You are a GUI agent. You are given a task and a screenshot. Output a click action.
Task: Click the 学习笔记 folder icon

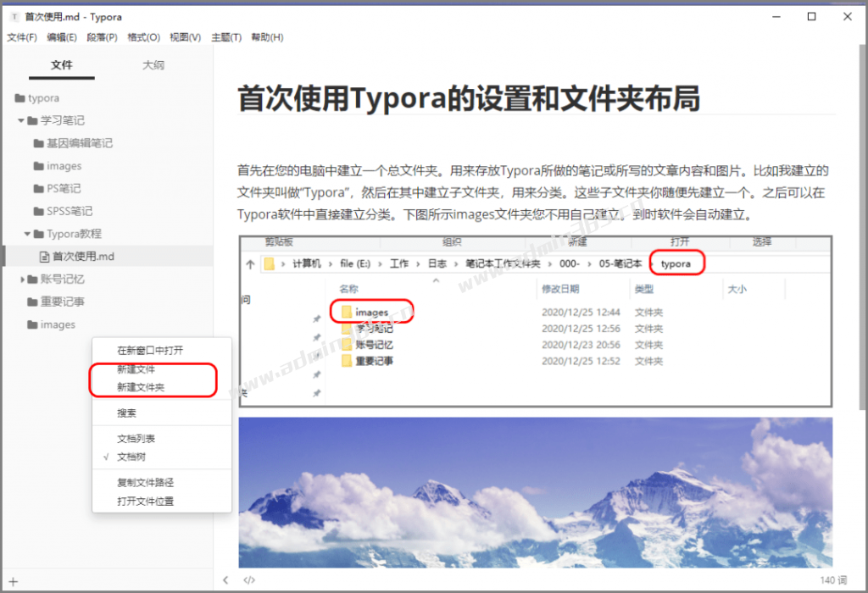33,120
